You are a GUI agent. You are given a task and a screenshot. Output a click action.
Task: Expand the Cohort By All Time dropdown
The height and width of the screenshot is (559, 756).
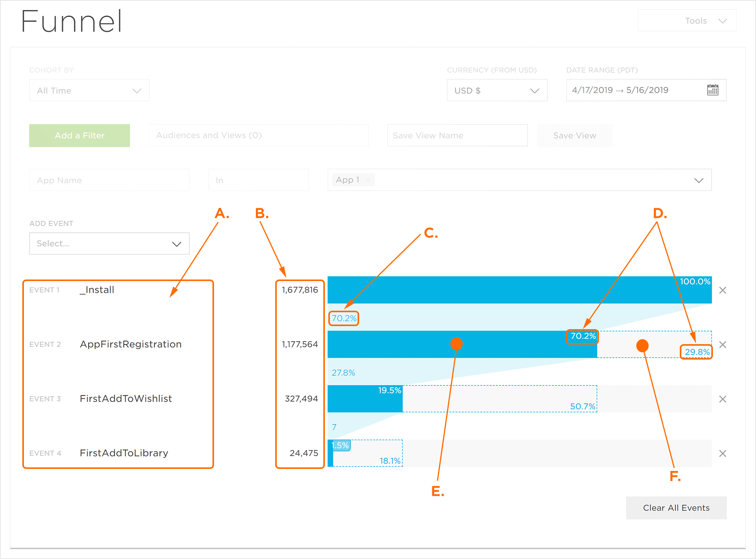tap(89, 90)
